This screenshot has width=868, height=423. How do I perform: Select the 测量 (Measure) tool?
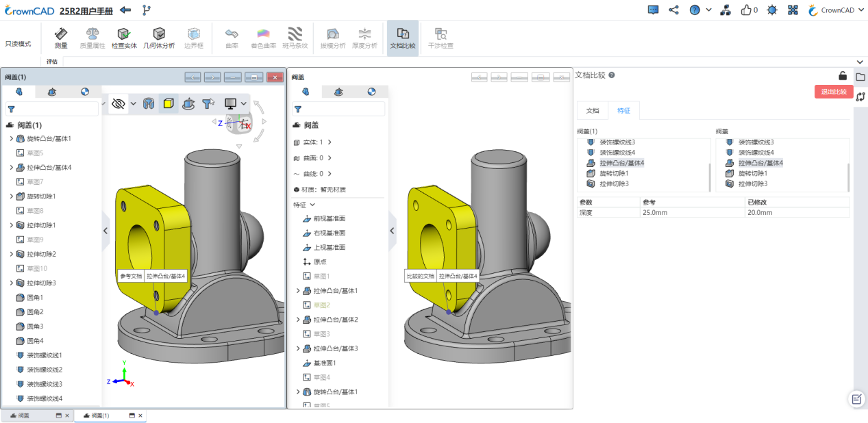(x=61, y=38)
